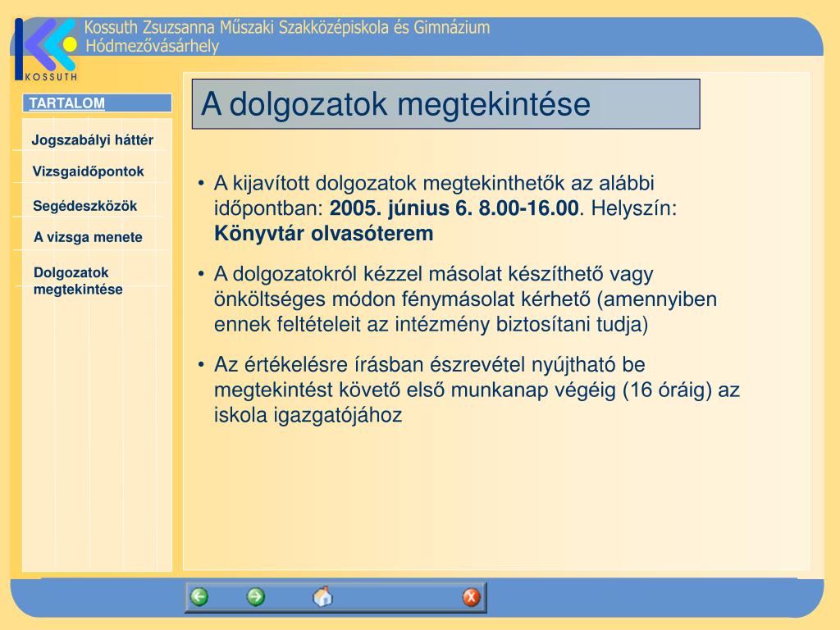Go to the home slide icon

tap(322, 596)
